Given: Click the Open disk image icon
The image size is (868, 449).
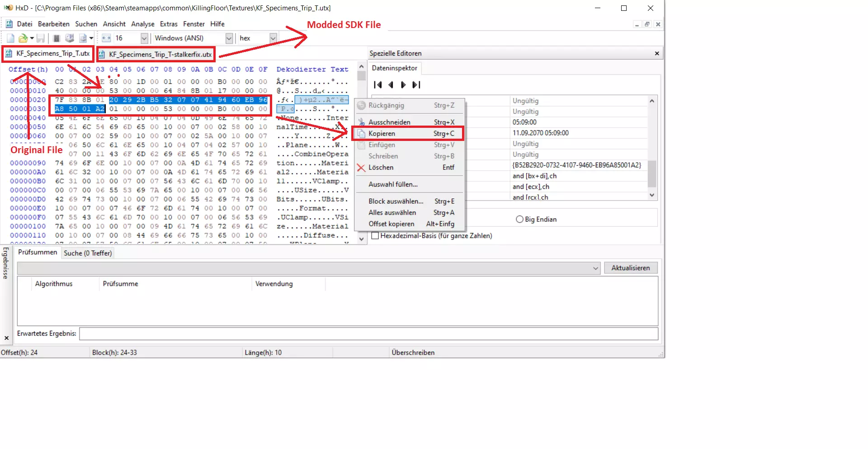Looking at the screenshot, I should coord(83,38).
